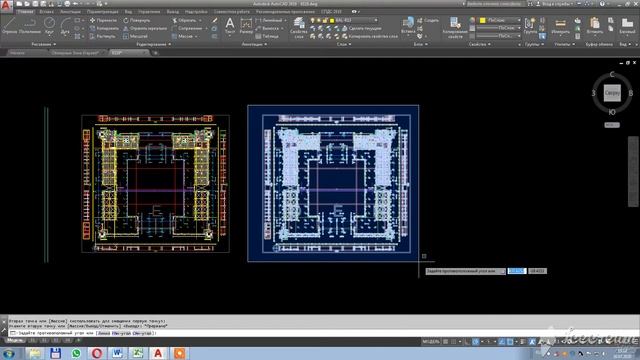Screen dimensions: 640x360
Task: Switch to the Вид ribbon tab
Action: tap(128, 12)
